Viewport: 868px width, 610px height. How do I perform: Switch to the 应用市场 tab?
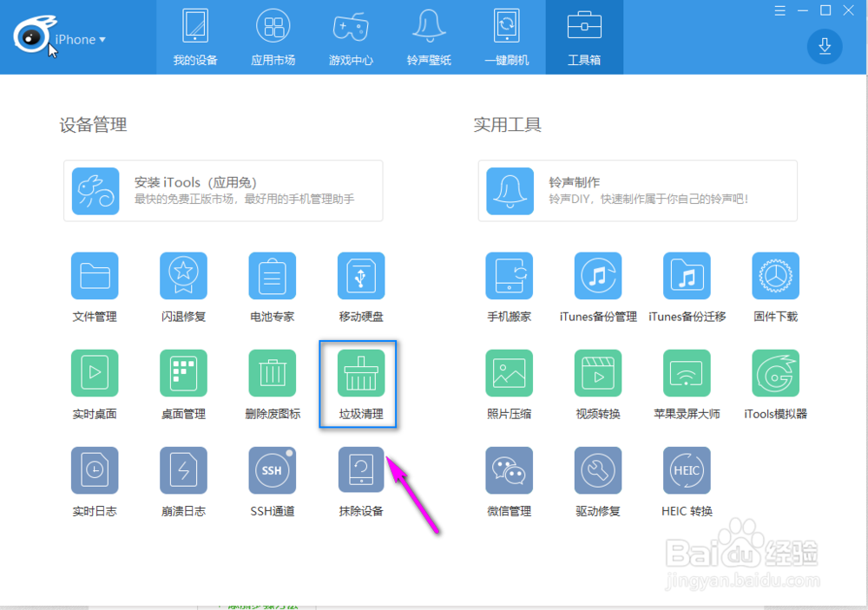[273, 37]
